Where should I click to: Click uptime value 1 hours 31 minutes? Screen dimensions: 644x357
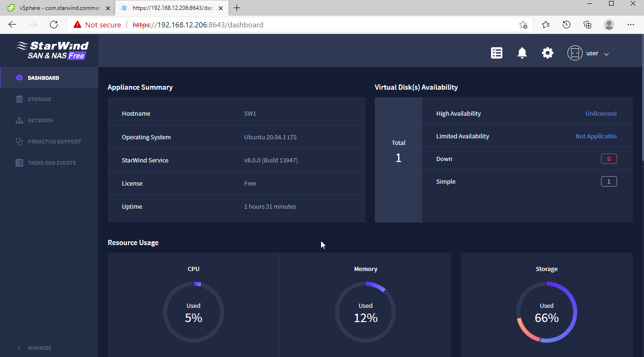270,207
